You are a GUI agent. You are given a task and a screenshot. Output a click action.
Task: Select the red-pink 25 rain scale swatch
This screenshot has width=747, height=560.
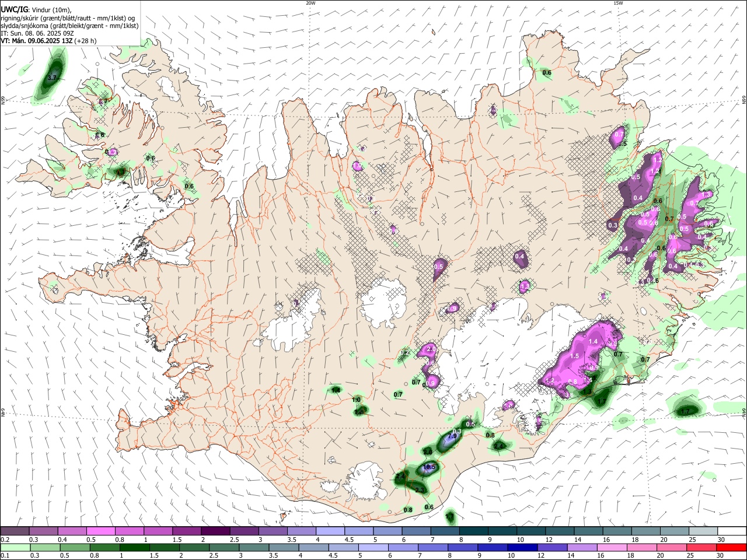[x=702, y=547]
